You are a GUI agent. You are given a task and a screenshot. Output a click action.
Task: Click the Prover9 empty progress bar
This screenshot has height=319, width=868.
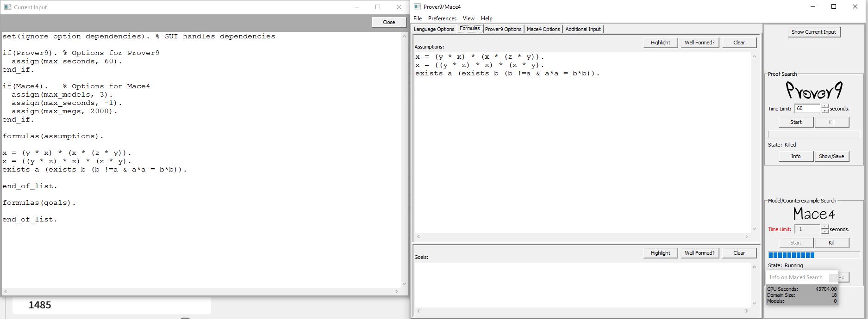(x=814, y=135)
